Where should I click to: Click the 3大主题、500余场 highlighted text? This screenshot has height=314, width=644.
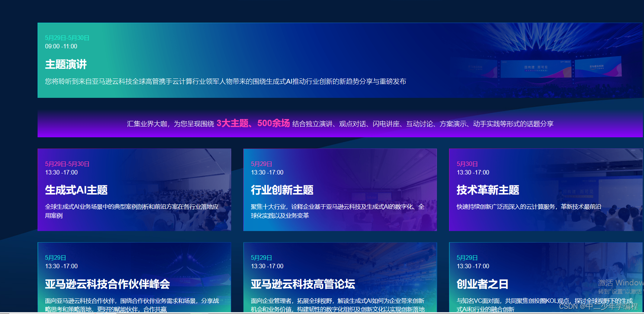click(x=253, y=123)
